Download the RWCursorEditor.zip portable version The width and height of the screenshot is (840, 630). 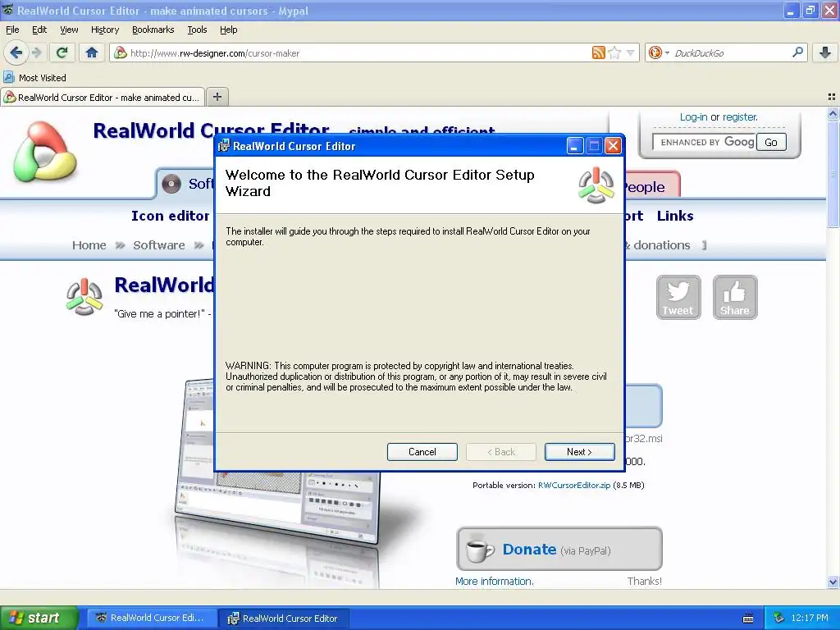(x=573, y=486)
